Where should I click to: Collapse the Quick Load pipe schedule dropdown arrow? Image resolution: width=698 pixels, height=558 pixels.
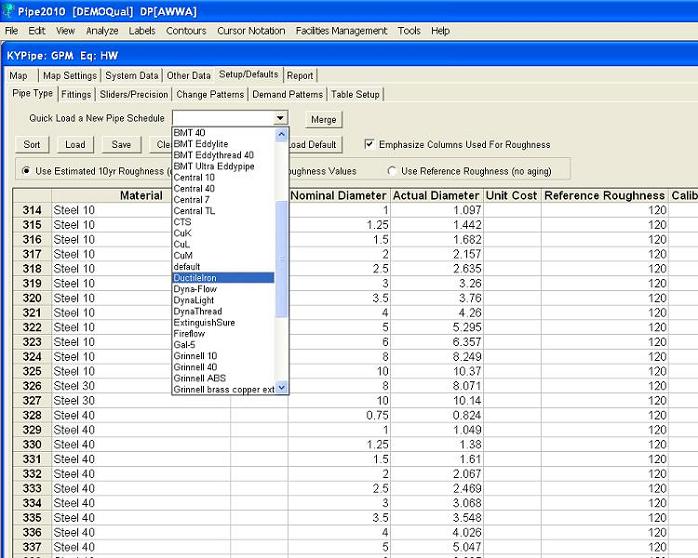click(x=280, y=118)
